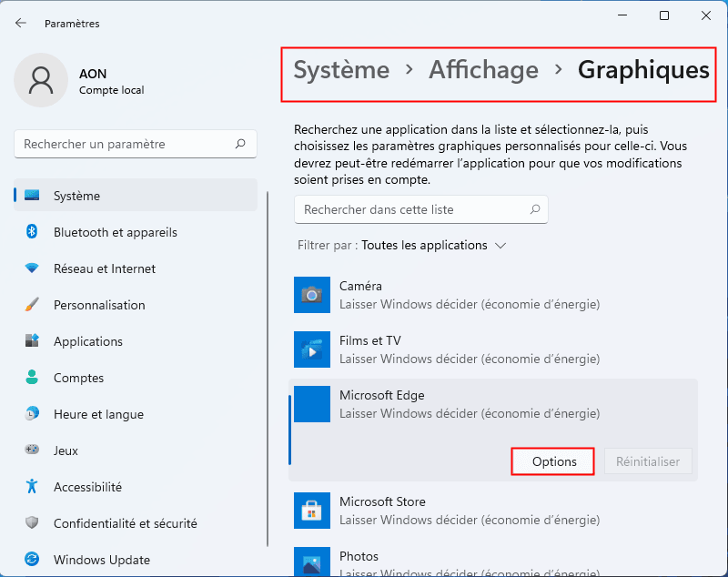Click the Personnalisation paintbrush icon
The width and height of the screenshot is (728, 577).
(x=32, y=305)
